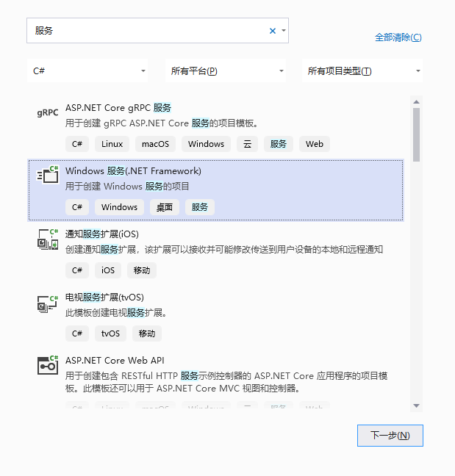Open the search history dropdown arrow
The image size is (455, 476).
click(284, 31)
